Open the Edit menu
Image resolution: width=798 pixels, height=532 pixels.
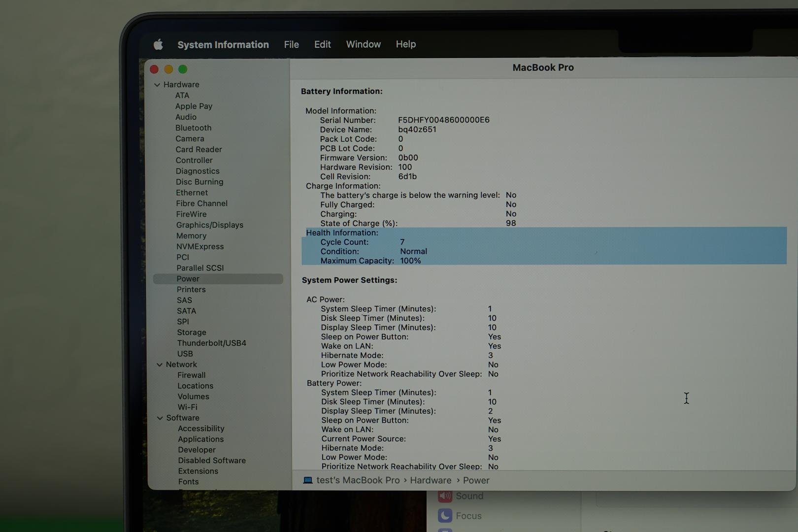(322, 44)
